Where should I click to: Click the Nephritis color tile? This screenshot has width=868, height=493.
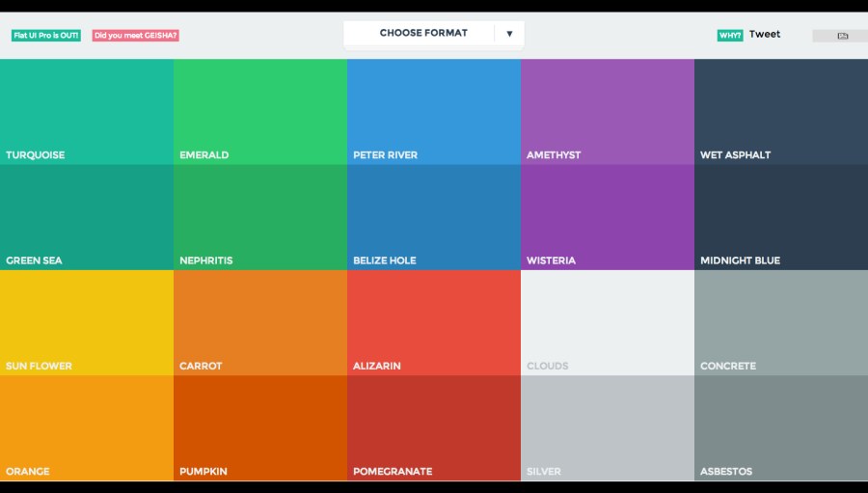pyautogui.click(x=260, y=217)
